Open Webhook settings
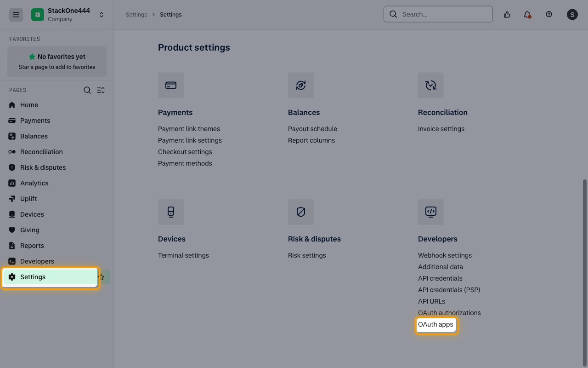 445,255
